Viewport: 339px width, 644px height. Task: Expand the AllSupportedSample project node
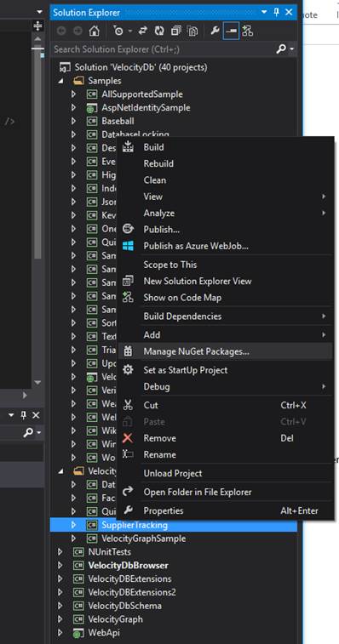pos(73,94)
